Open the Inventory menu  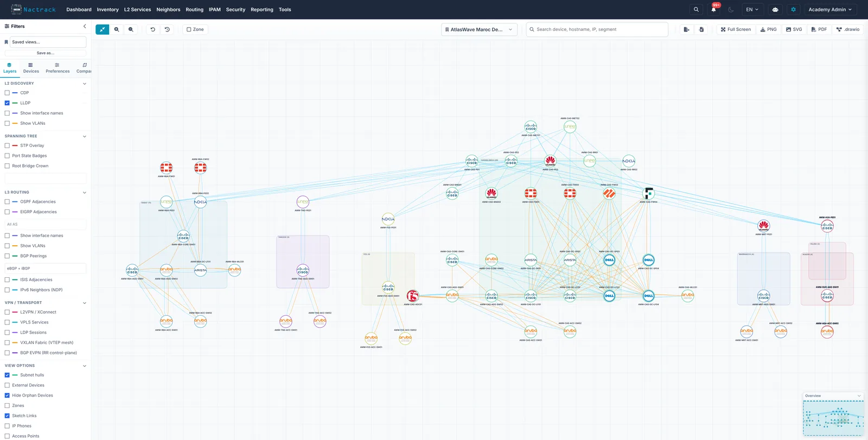pos(107,9)
